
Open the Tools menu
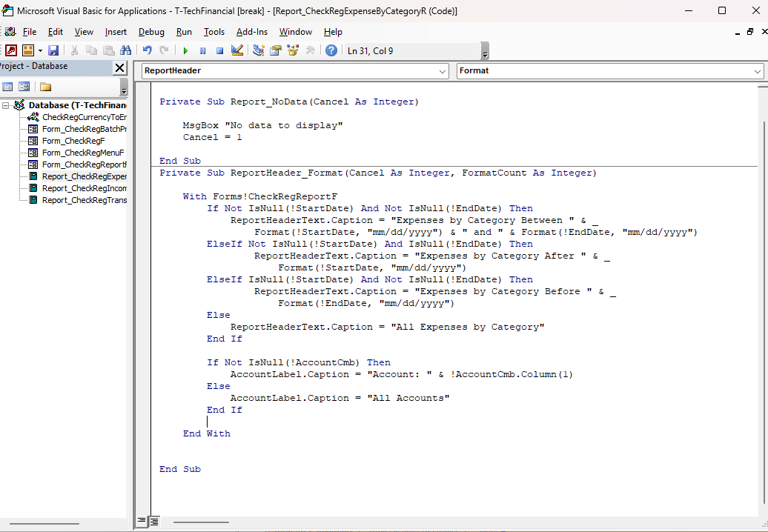214,32
